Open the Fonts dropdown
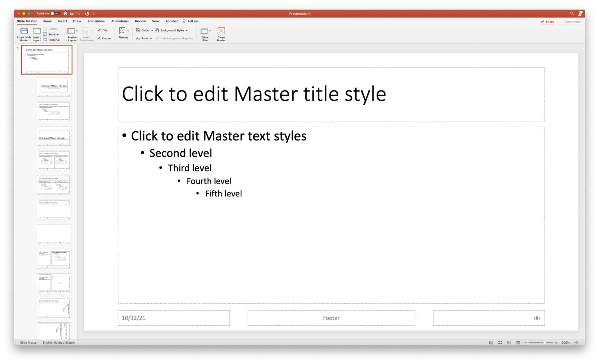The width and height of the screenshot is (599, 364). [x=144, y=38]
